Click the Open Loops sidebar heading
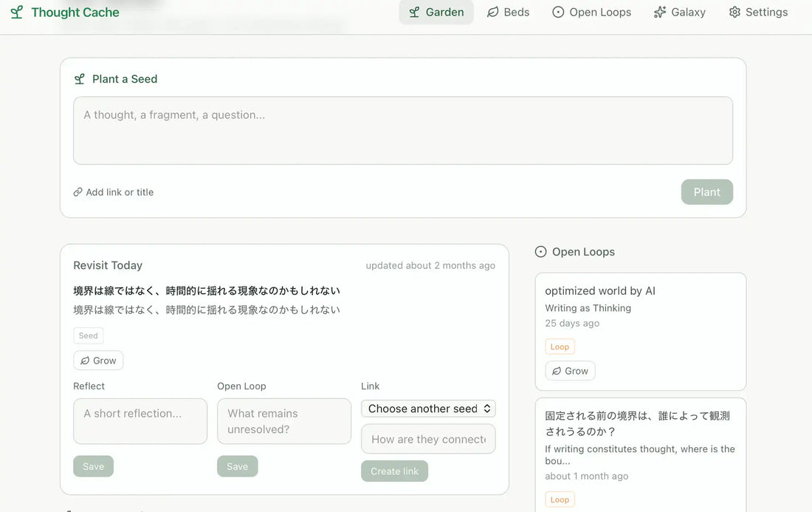The height and width of the screenshot is (512, 812). coord(584,252)
